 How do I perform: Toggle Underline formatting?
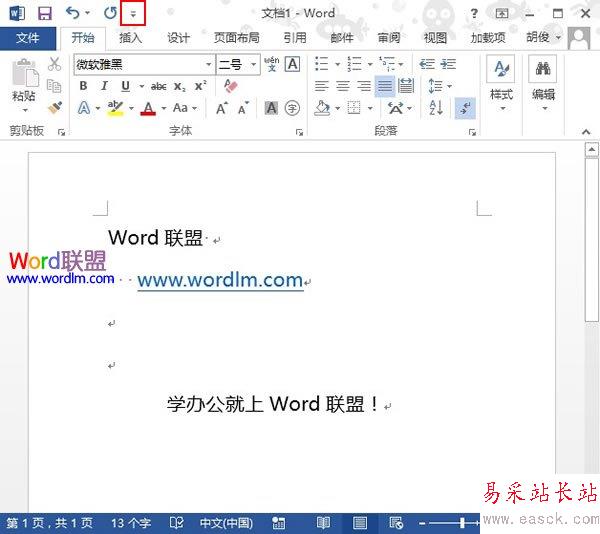point(126,86)
